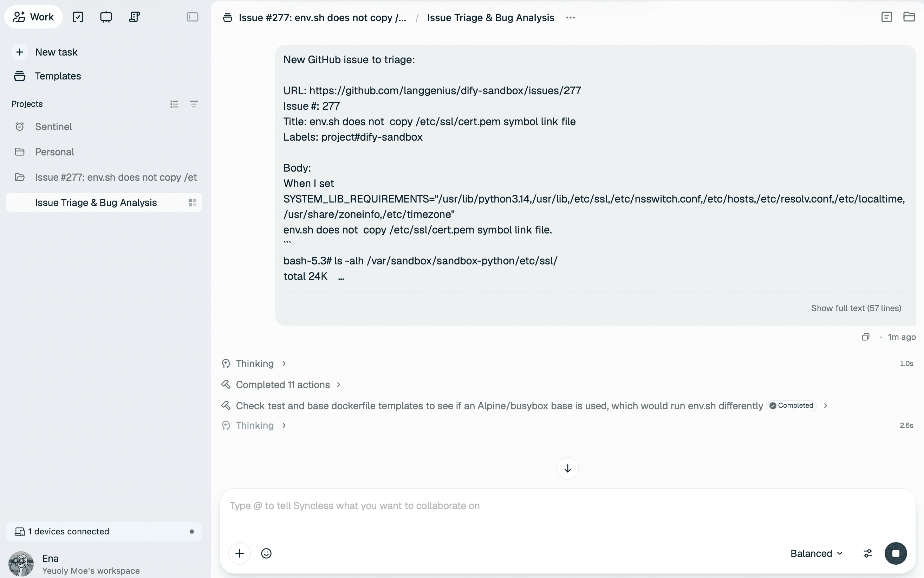
Task: Jump to latest with the down-arrow button
Action: [568, 468]
